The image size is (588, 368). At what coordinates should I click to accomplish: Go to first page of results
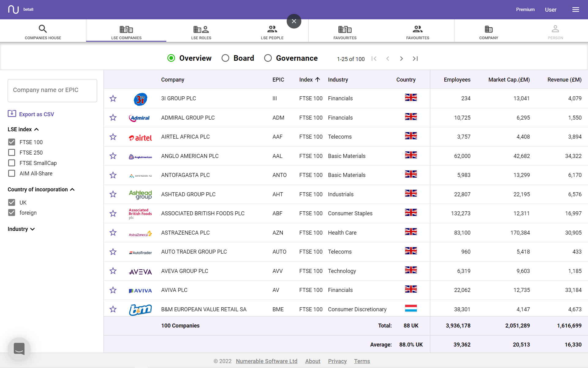coord(374,59)
